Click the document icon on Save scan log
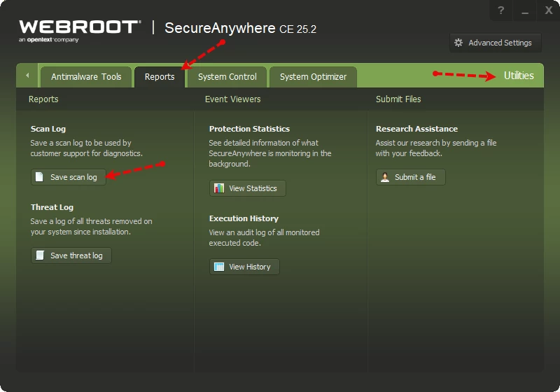560x392 pixels. 39,177
